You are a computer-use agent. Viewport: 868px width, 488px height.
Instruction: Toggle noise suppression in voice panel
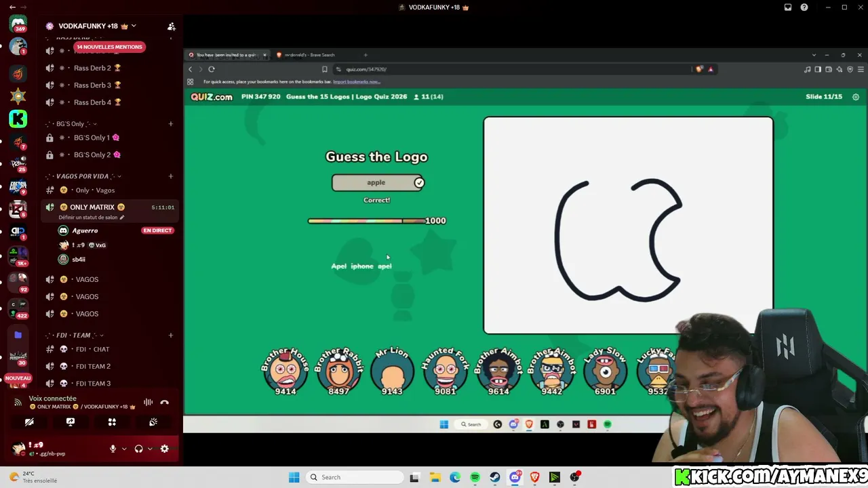[x=148, y=403]
